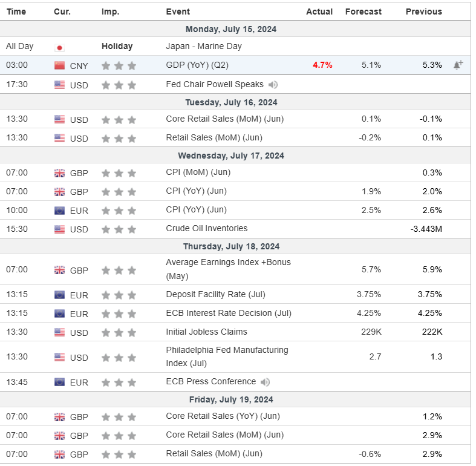Click the Japan flag icon on Marine Day row
Screen dimensions: 476x466
59,47
